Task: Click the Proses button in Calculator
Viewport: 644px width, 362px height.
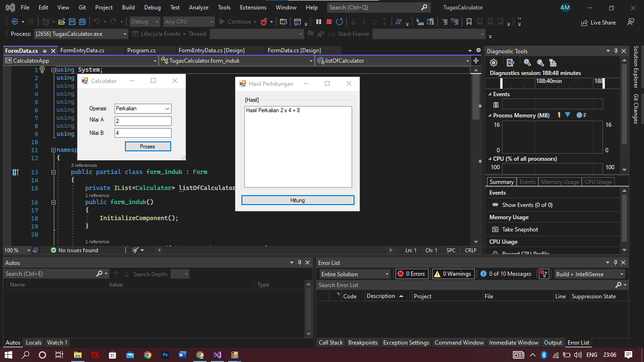Action: 148,147
